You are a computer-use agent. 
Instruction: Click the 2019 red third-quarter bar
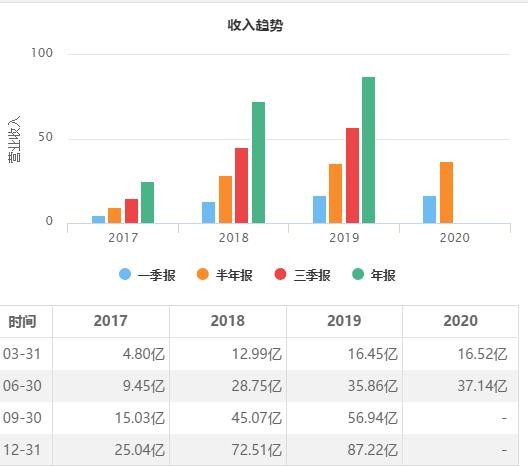pyautogui.click(x=352, y=175)
